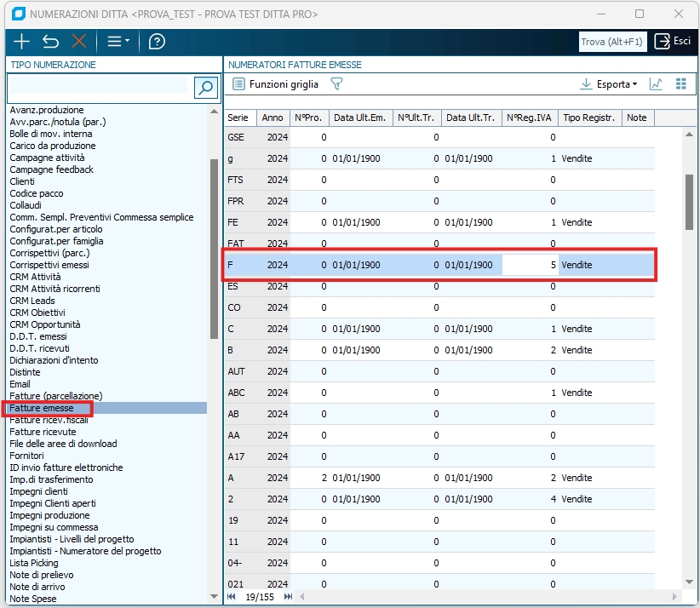Click the Trova (Alt+F1) search field

[613, 42]
